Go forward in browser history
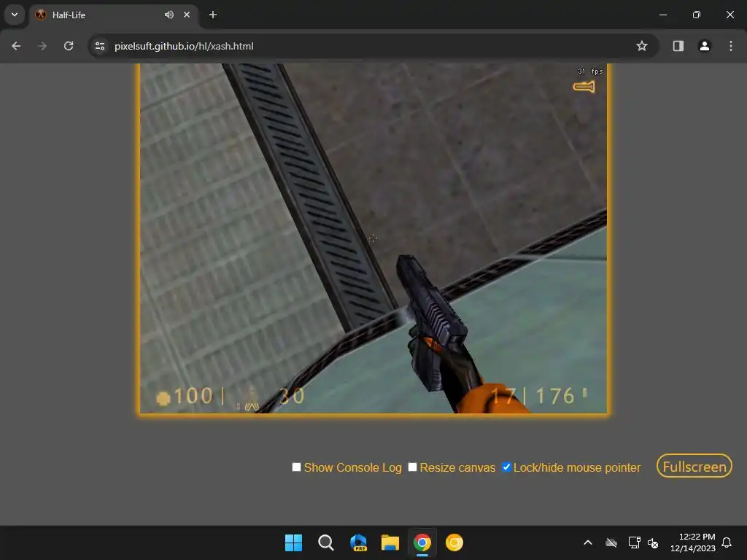Screen dimensions: 747x560 point(42,46)
